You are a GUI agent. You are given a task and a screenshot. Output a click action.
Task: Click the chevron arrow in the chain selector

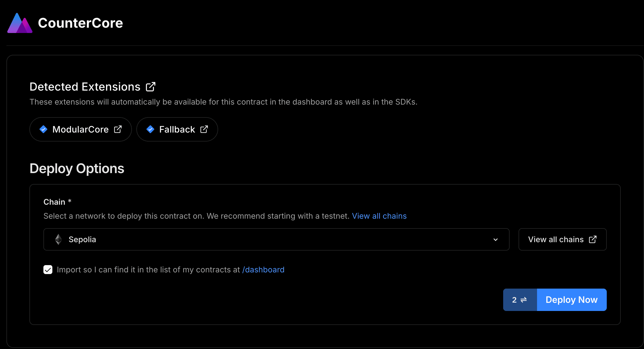[496, 240]
